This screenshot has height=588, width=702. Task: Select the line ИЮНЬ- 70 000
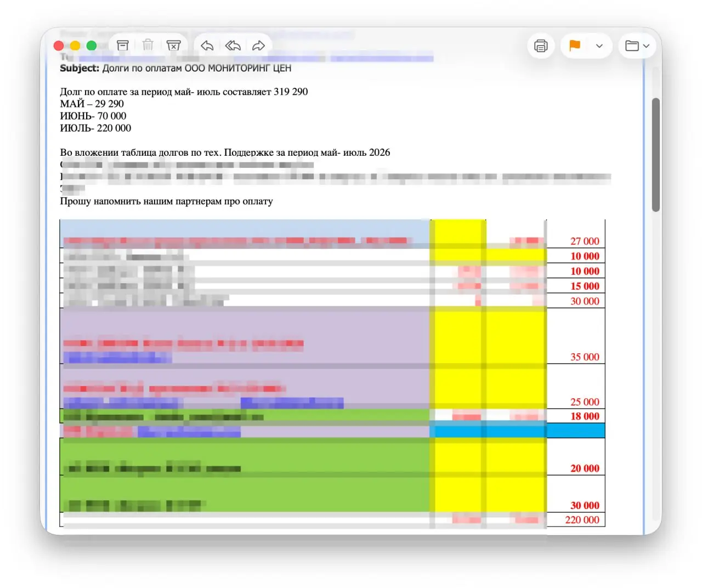coord(93,116)
